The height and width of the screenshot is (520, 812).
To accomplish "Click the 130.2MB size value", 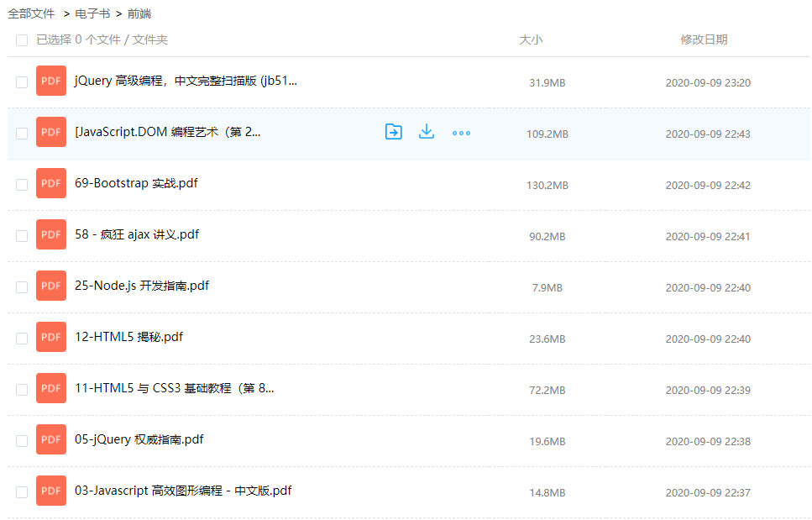I will pyautogui.click(x=547, y=186).
